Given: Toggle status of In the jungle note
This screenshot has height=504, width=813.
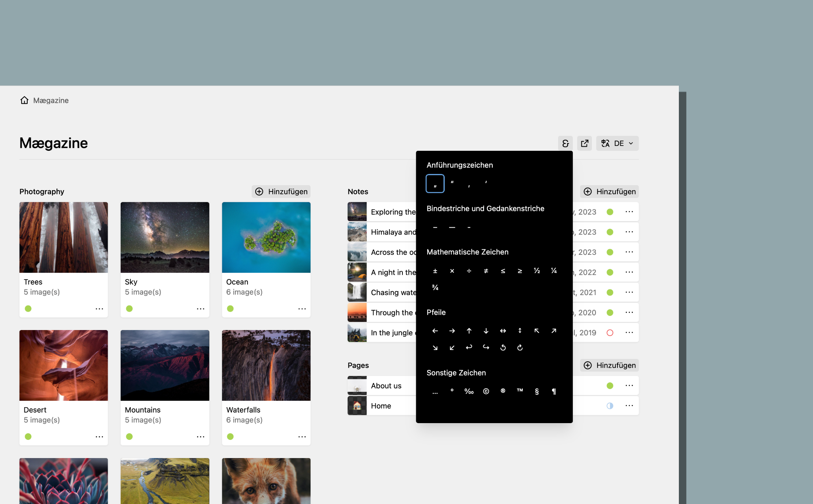Looking at the screenshot, I should [610, 333].
